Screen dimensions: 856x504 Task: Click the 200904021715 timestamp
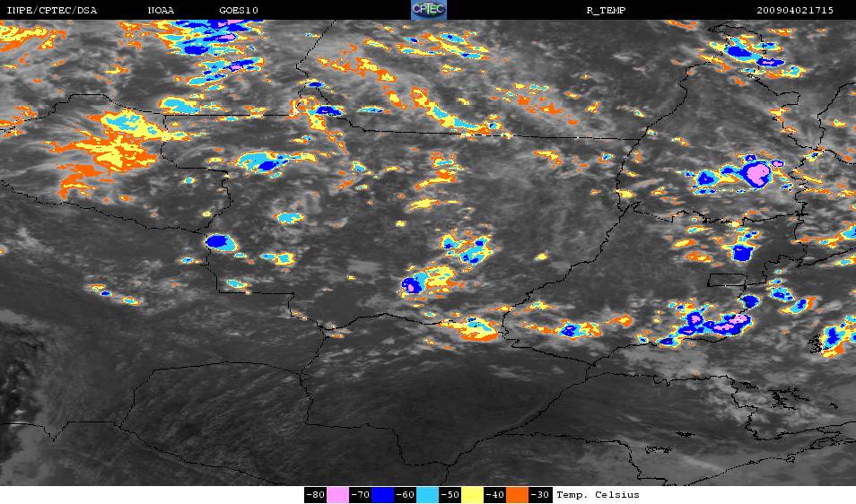795,11
